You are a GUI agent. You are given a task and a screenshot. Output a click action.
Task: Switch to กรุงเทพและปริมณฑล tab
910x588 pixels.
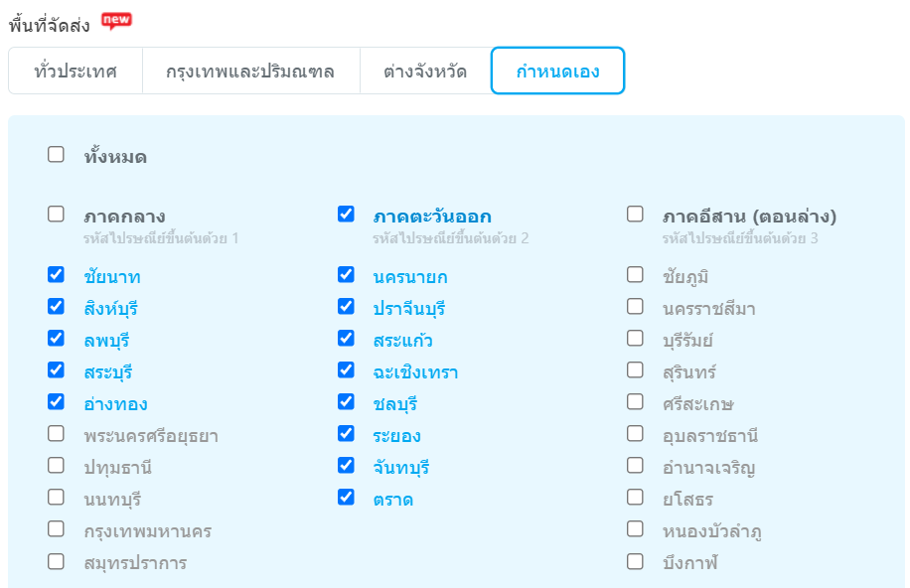tap(250, 71)
